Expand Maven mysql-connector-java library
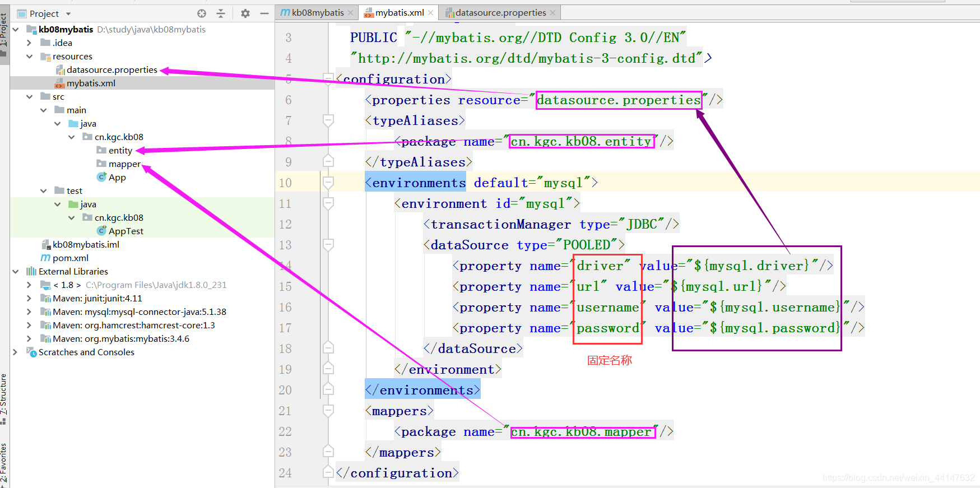 tap(29, 312)
